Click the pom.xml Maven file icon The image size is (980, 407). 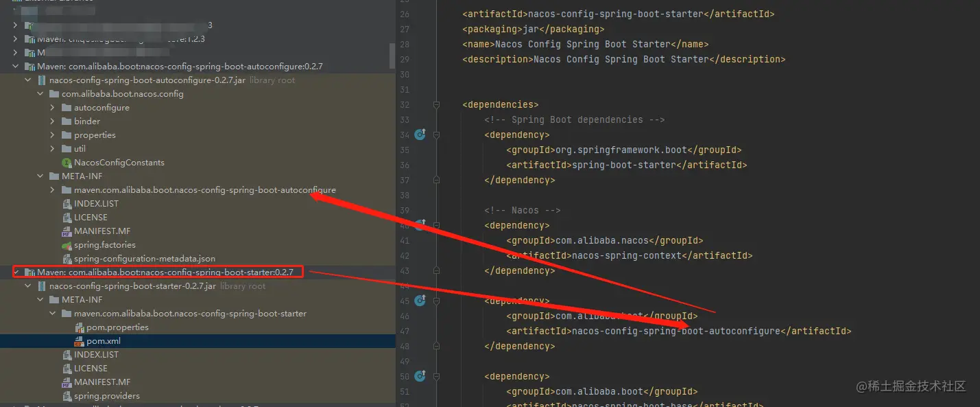point(79,341)
